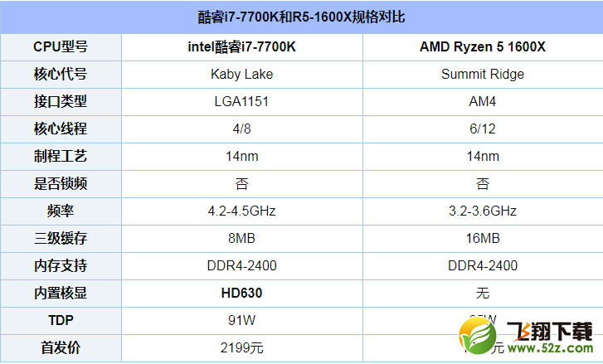Click the 3.2-3.6GHz cell
Viewport: 603px width, 364px height.
[483, 211]
